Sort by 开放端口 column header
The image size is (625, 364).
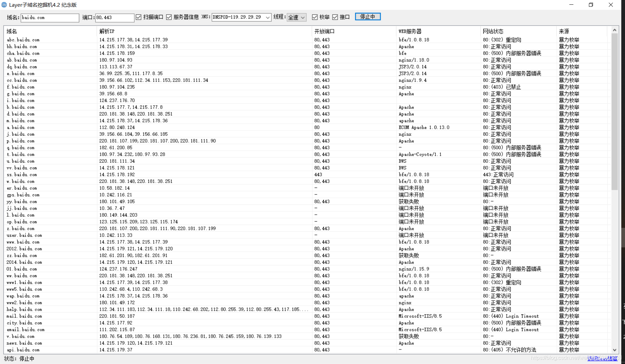(x=354, y=31)
